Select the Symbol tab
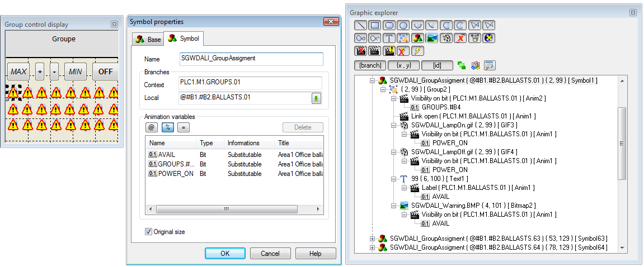Viewport: 644px width, 267px height. (184, 39)
